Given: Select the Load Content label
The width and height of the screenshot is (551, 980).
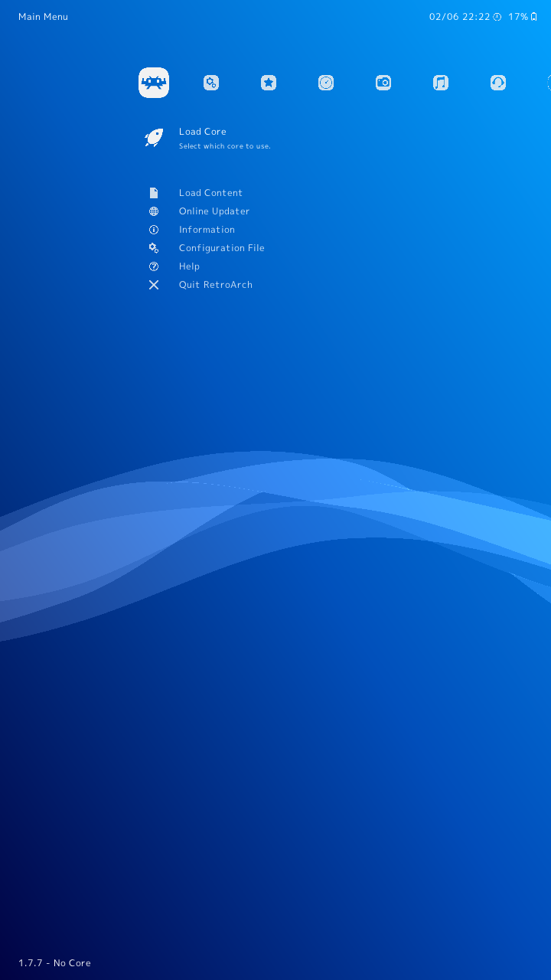Looking at the screenshot, I should 210,193.
